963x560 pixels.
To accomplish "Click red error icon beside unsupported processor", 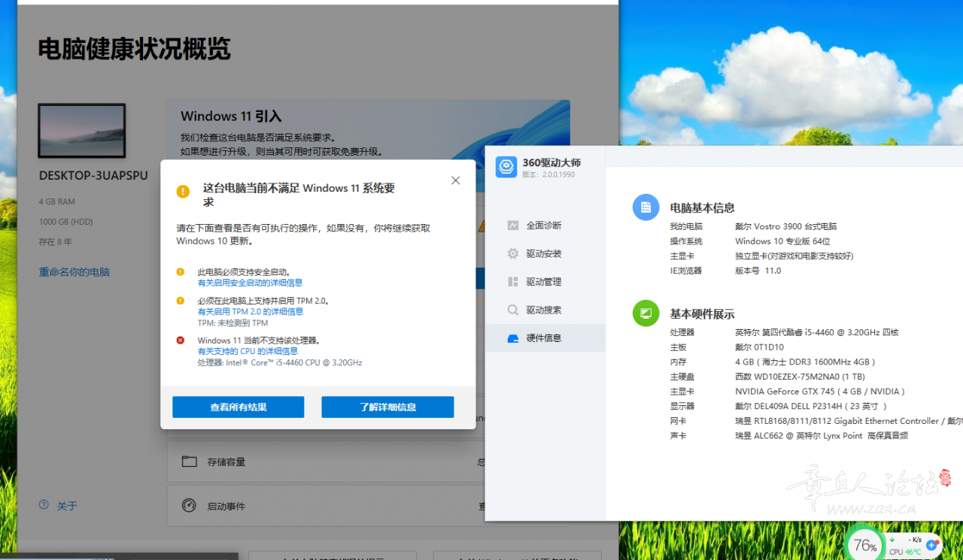I will click(181, 341).
